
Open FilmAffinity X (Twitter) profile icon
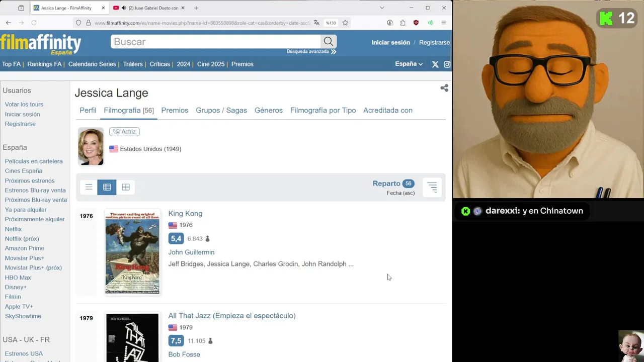click(x=435, y=64)
